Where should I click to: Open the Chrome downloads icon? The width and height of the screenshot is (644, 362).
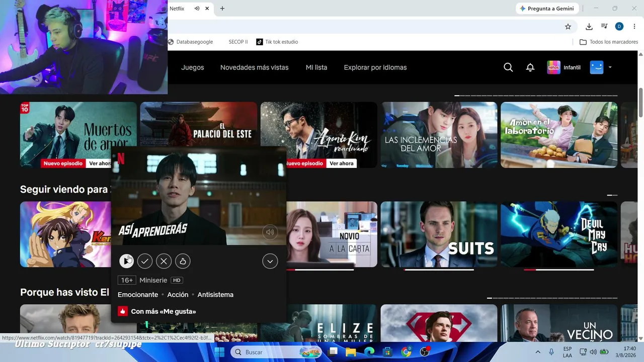pos(589,27)
